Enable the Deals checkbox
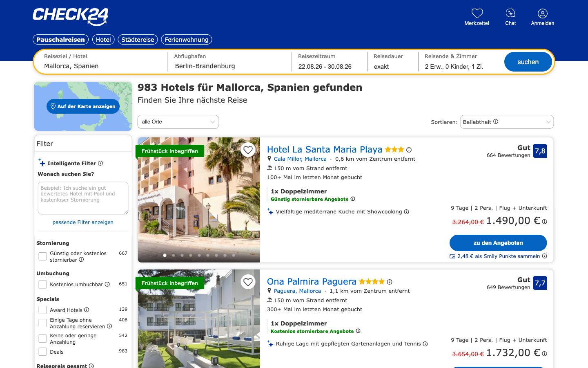588x368 pixels. 42,352
